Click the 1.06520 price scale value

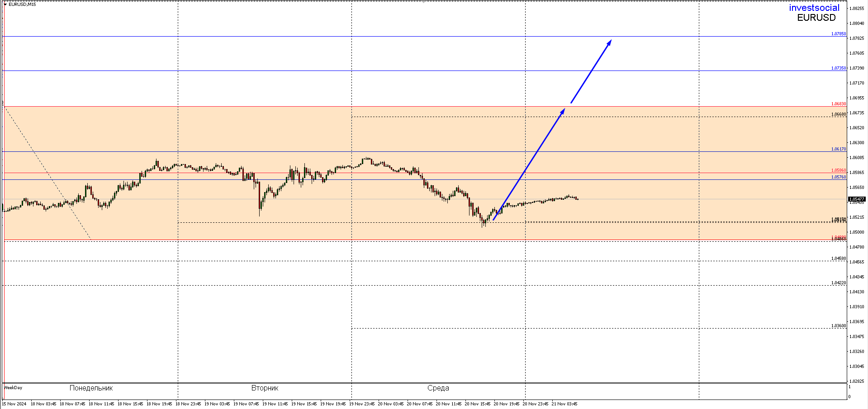[857, 127]
